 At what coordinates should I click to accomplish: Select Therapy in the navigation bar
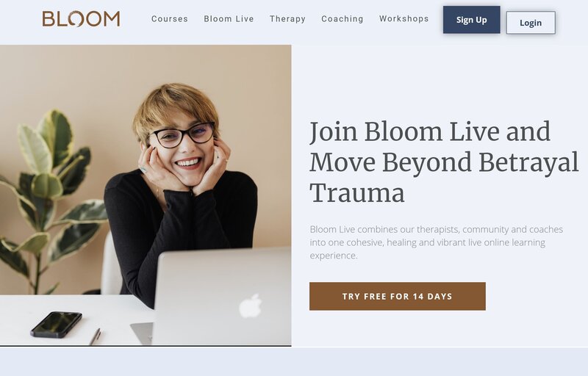pyautogui.click(x=287, y=18)
